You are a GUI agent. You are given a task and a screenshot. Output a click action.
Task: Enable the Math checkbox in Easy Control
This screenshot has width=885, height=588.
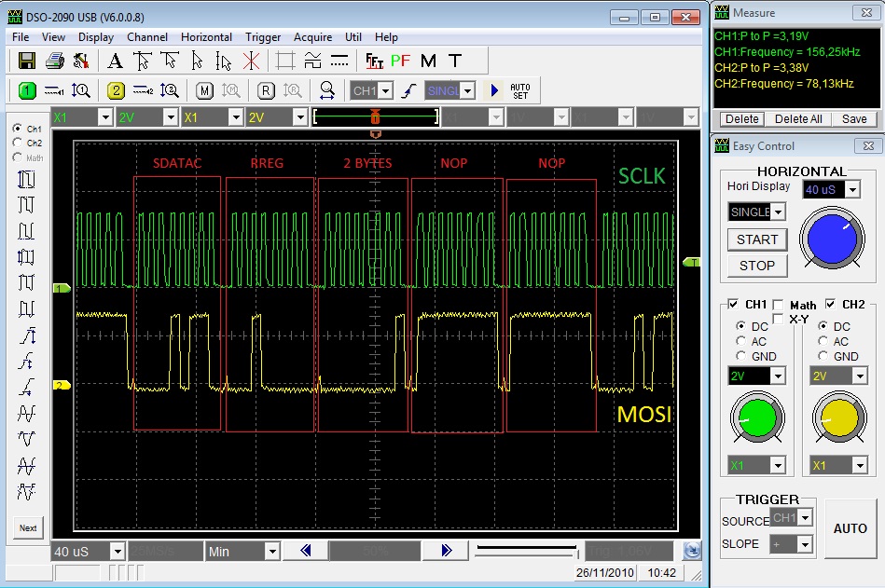[778, 305]
